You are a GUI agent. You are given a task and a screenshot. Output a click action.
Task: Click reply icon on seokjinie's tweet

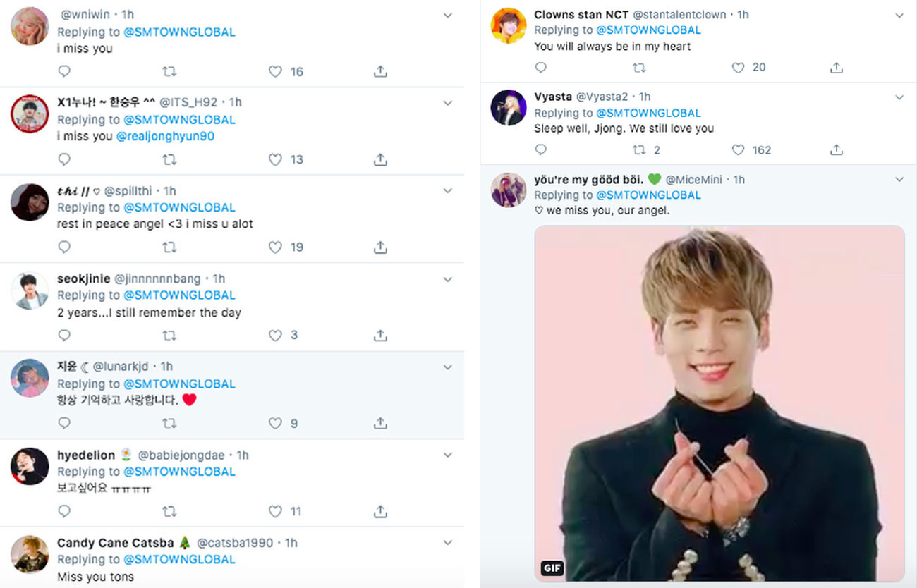click(64, 335)
